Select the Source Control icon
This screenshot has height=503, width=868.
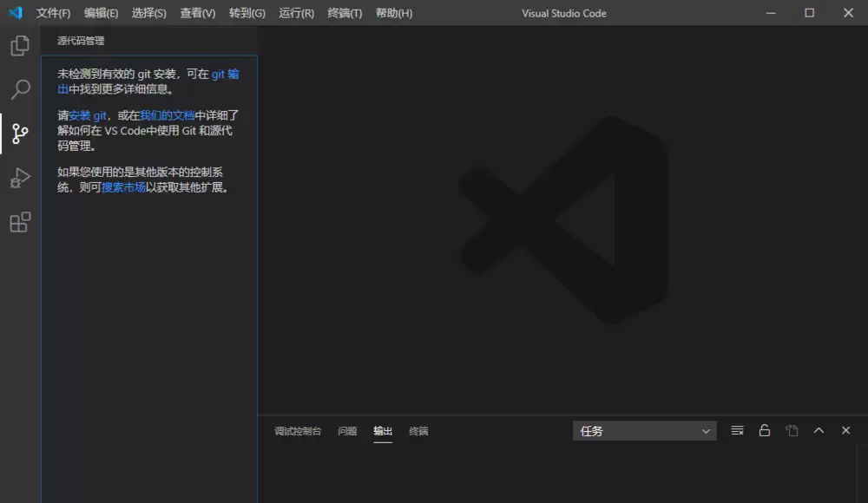click(19, 134)
